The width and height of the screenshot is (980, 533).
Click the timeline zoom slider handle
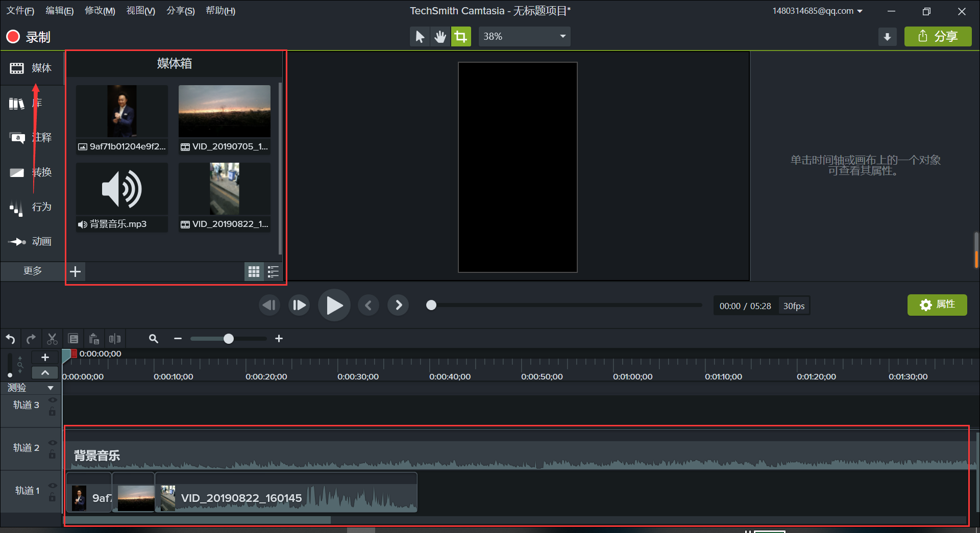coord(229,339)
